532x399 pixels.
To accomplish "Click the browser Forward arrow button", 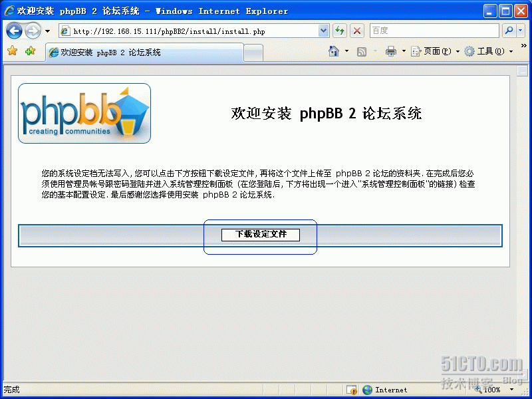I will click(33, 31).
